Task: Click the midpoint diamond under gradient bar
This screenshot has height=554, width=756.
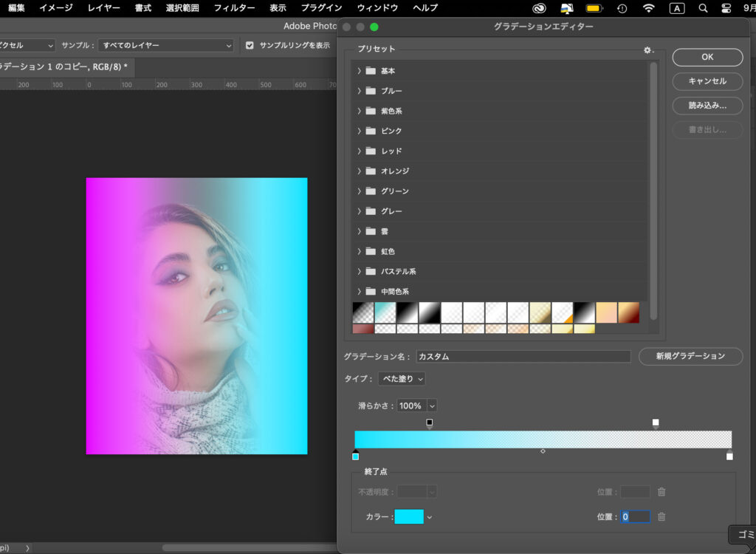Action: (x=543, y=451)
